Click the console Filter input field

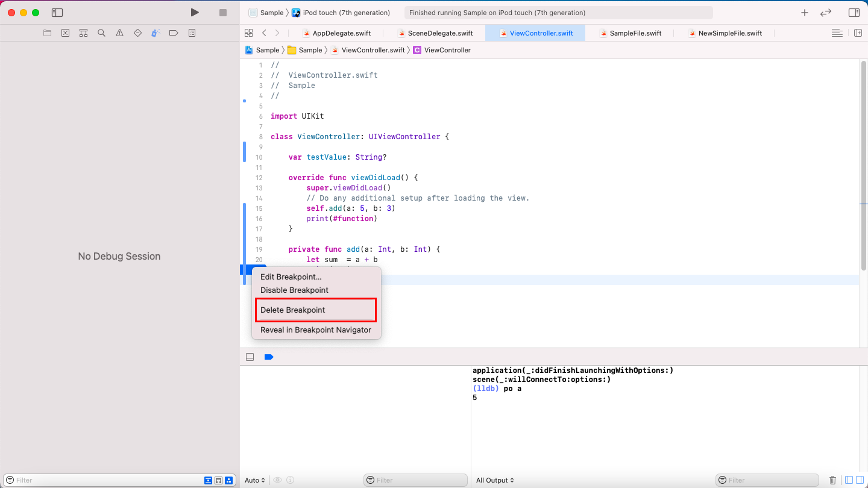pyautogui.click(x=767, y=480)
